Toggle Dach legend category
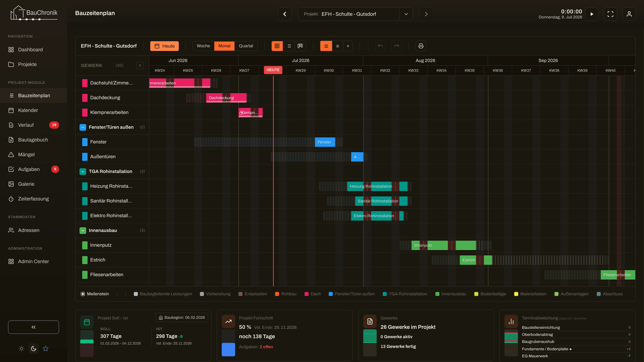 tap(312, 294)
